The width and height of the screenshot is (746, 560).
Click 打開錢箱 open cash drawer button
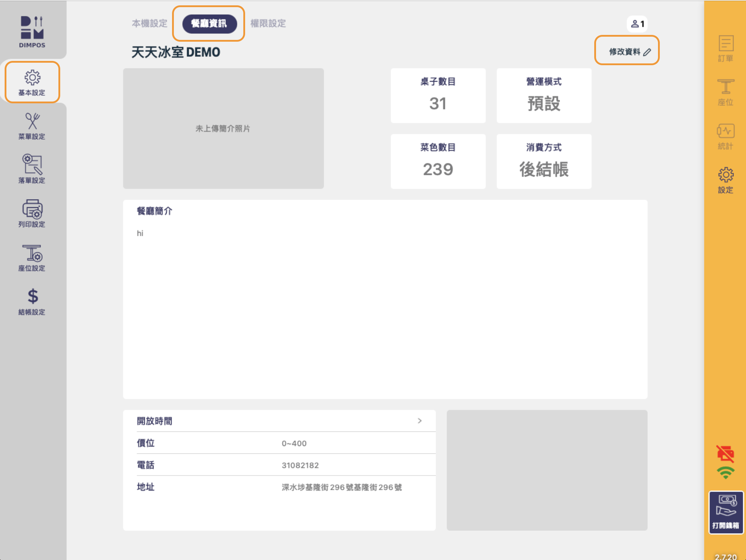pyautogui.click(x=726, y=513)
